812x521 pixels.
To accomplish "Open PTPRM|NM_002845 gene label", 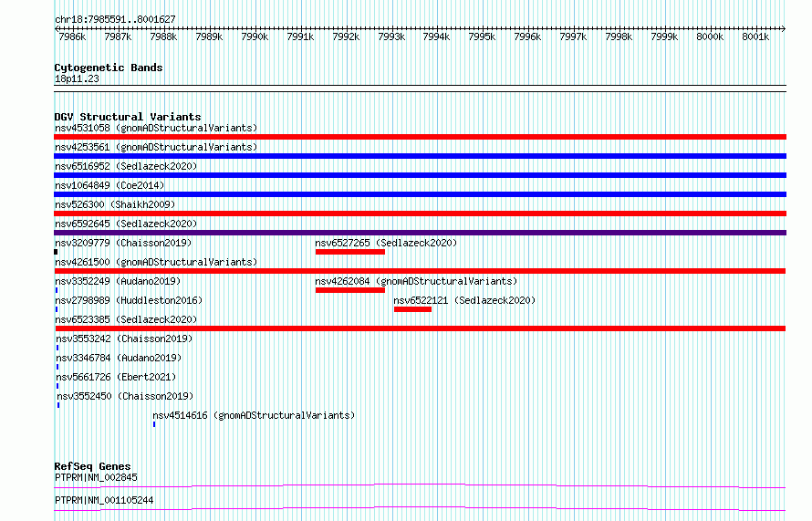I will point(96,477).
